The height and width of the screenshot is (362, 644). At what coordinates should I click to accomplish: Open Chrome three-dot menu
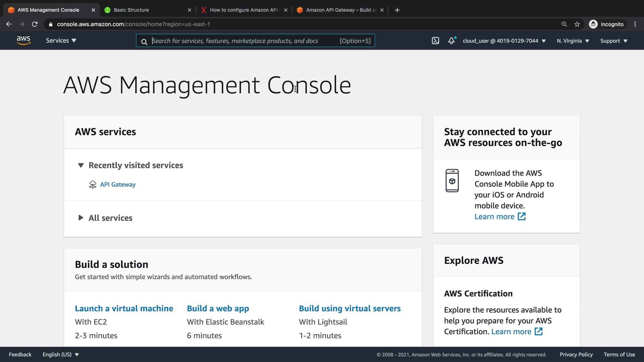coord(635,24)
